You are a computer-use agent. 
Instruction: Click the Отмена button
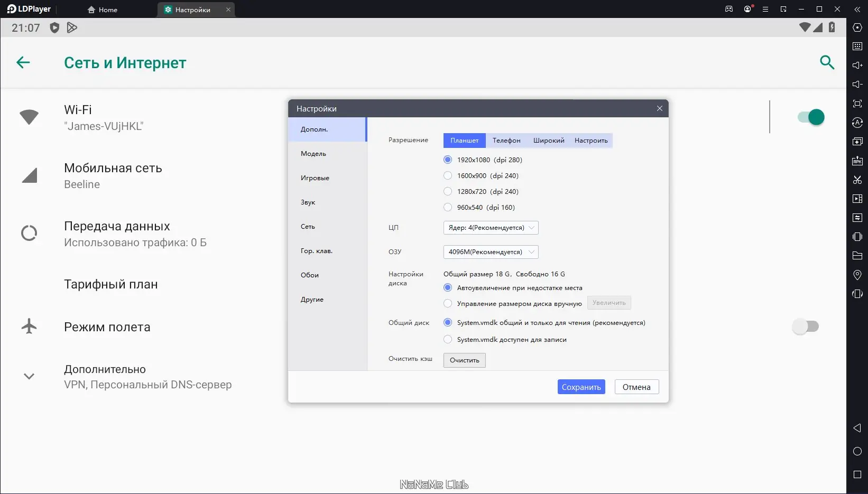(636, 387)
